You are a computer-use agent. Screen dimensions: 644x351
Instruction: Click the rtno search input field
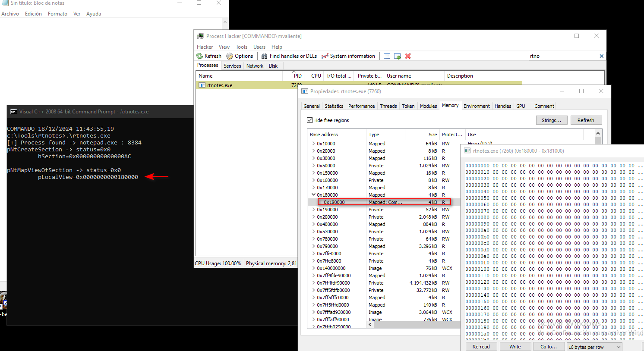563,56
